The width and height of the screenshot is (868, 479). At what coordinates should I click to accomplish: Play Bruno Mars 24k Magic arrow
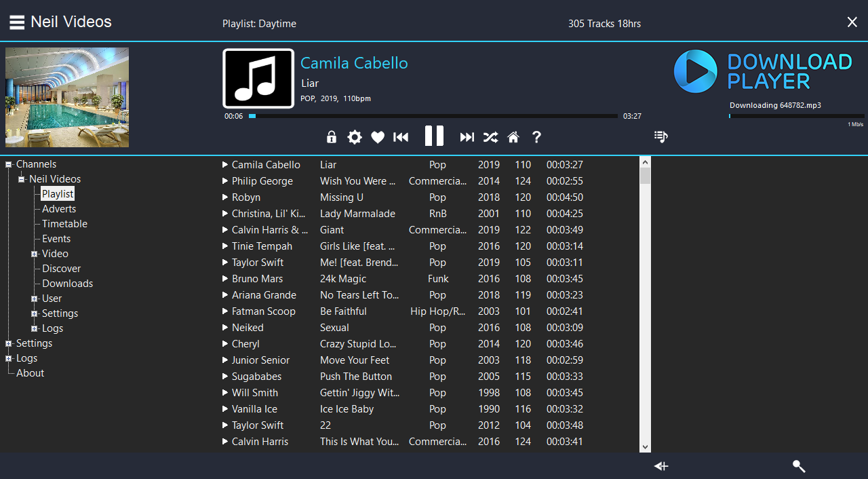[x=225, y=279]
